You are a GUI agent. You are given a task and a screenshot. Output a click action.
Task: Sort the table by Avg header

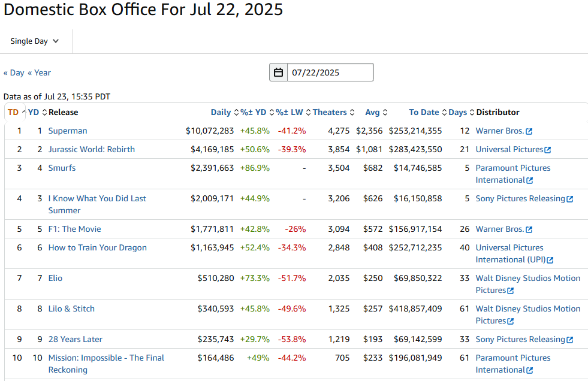coord(372,113)
